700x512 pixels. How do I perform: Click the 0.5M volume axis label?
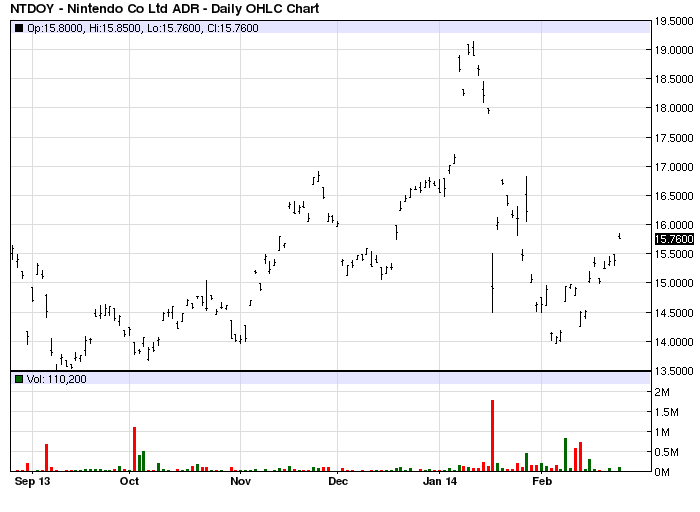tap(667, 452)
